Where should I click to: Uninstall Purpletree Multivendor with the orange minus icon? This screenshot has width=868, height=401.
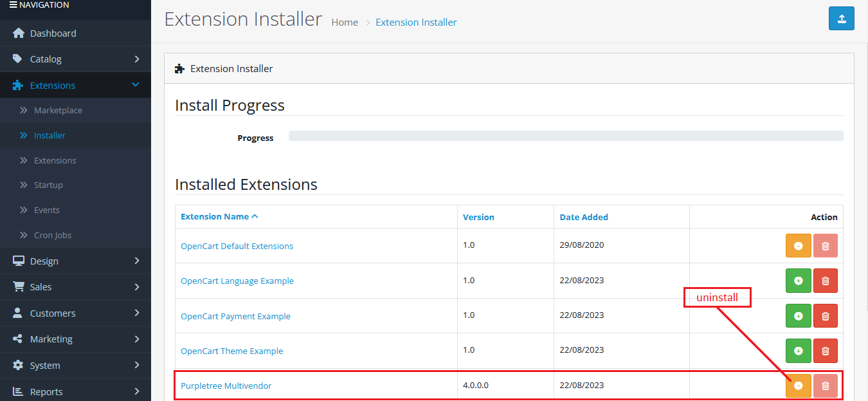click(x=798, y=386)
